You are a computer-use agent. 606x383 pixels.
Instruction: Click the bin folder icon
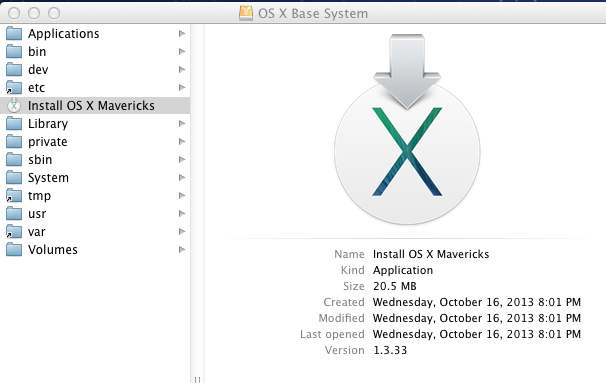[x=14, y=51]
